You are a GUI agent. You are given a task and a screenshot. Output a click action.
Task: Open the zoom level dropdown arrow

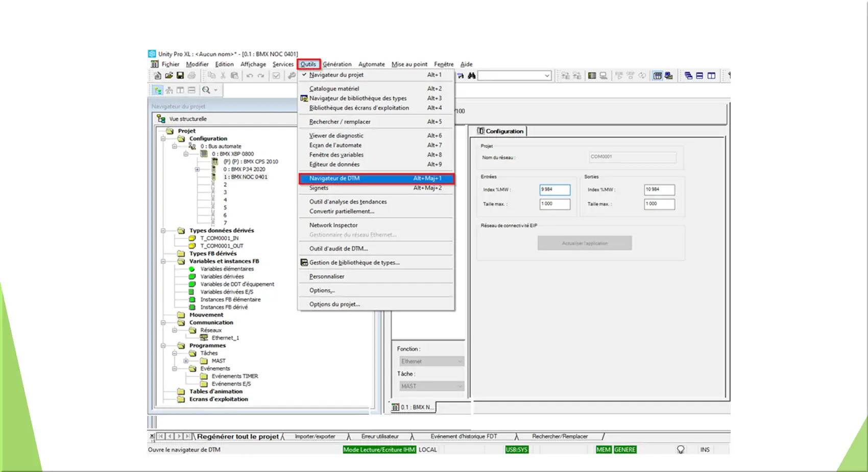point(215,90)
